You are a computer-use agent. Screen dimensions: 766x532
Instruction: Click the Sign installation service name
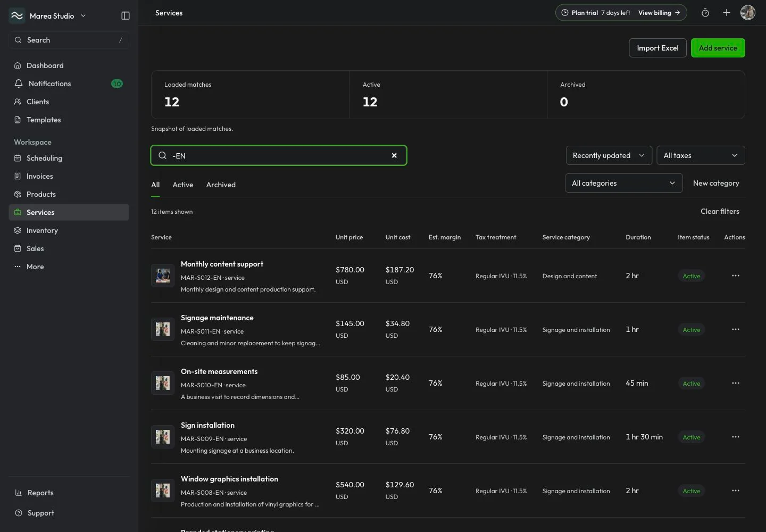[207, 425]
